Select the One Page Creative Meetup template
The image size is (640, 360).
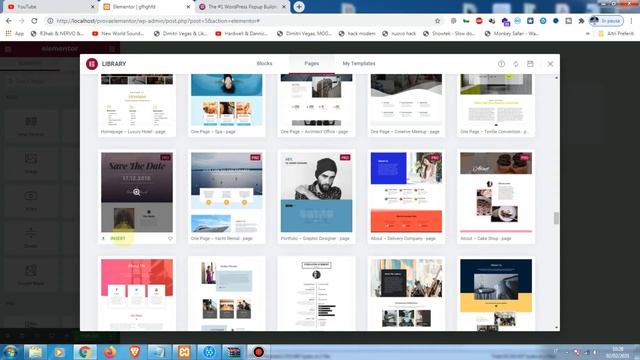406,104
